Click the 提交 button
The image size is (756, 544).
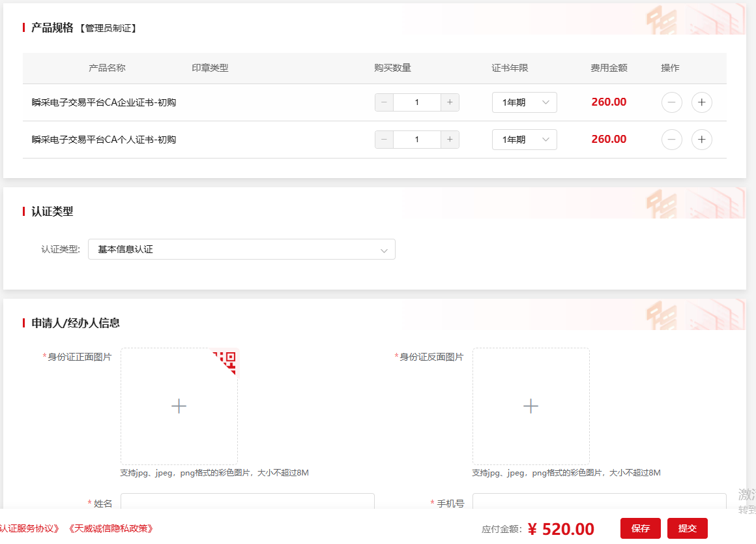[x=687, y=528]
